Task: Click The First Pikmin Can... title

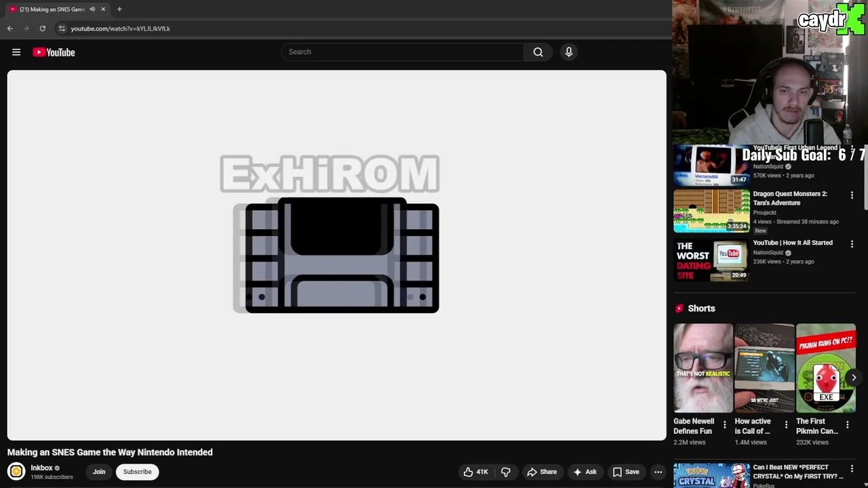Action: (x=817, y=426)
